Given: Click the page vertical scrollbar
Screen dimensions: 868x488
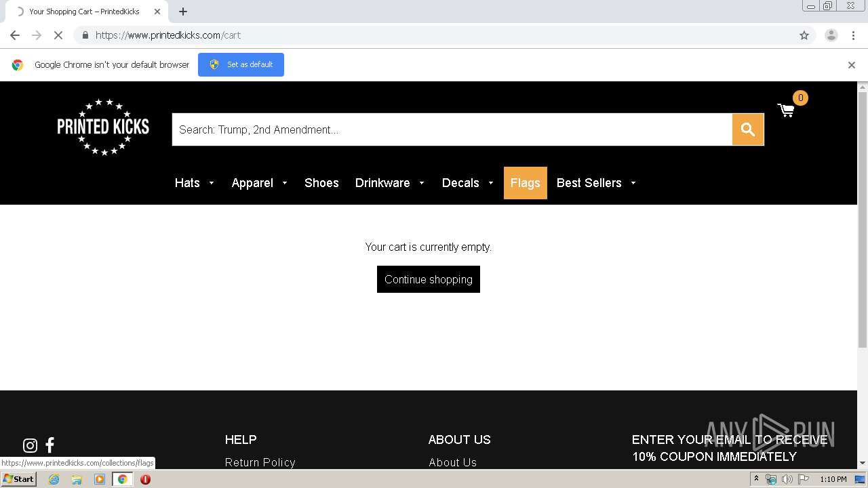Looking at the screenshot, I should [x=863, y=220].
